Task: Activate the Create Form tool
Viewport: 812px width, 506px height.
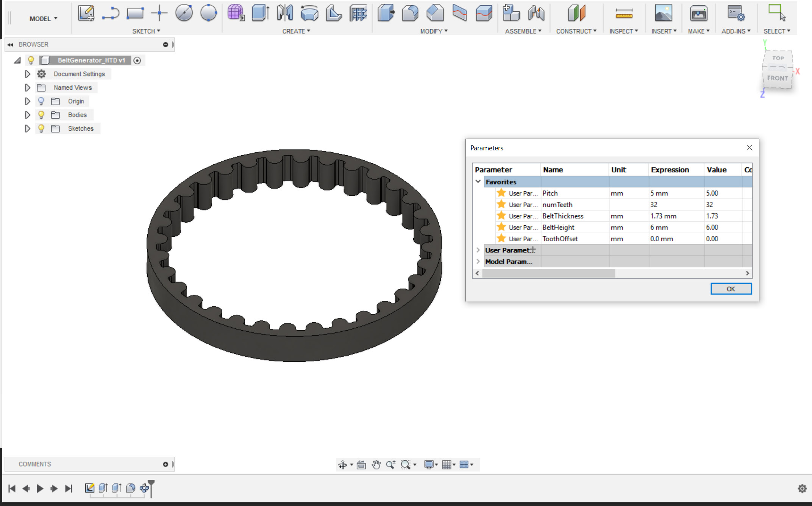Action: 236,13
